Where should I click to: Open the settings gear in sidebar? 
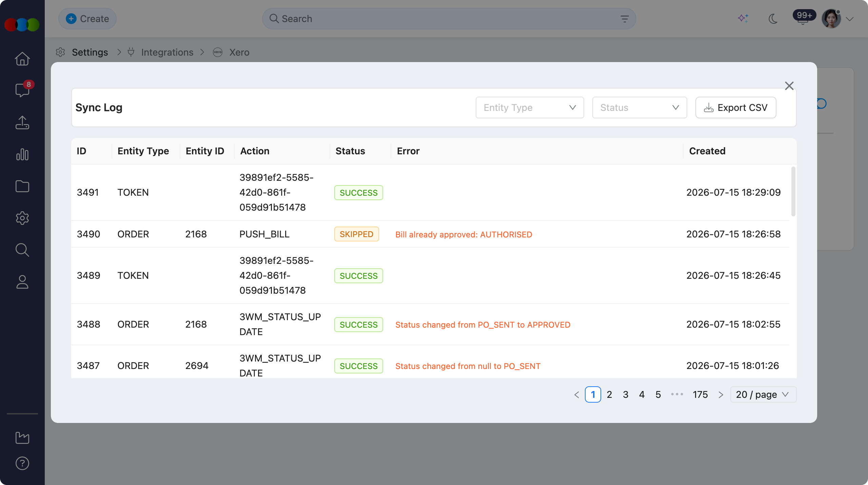(x=22, y=218)
